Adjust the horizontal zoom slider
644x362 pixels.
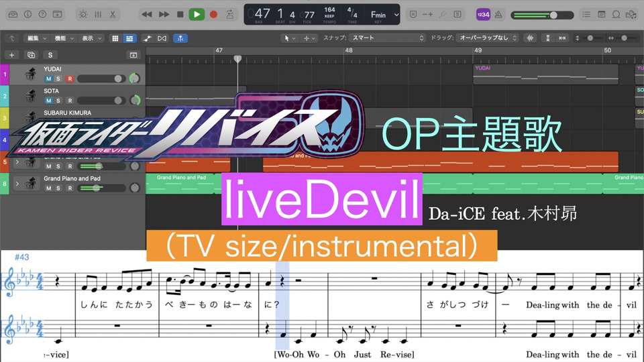pyautogui.click(x=624, y=38)
